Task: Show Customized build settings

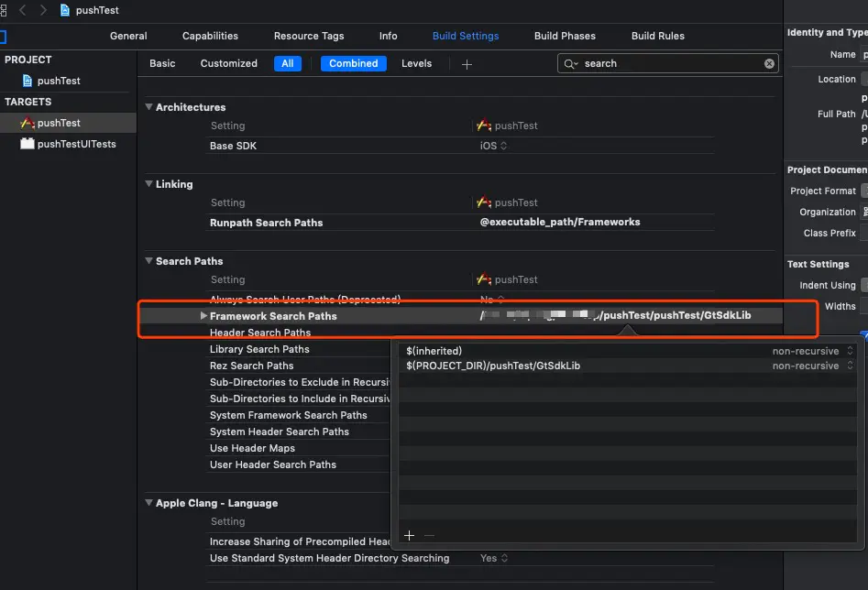Action: tap(228, 63)
